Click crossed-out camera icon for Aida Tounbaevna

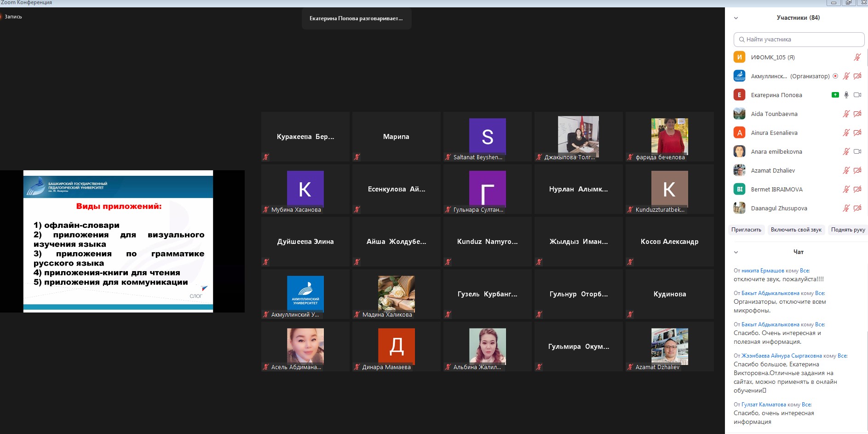click(857, 114)
